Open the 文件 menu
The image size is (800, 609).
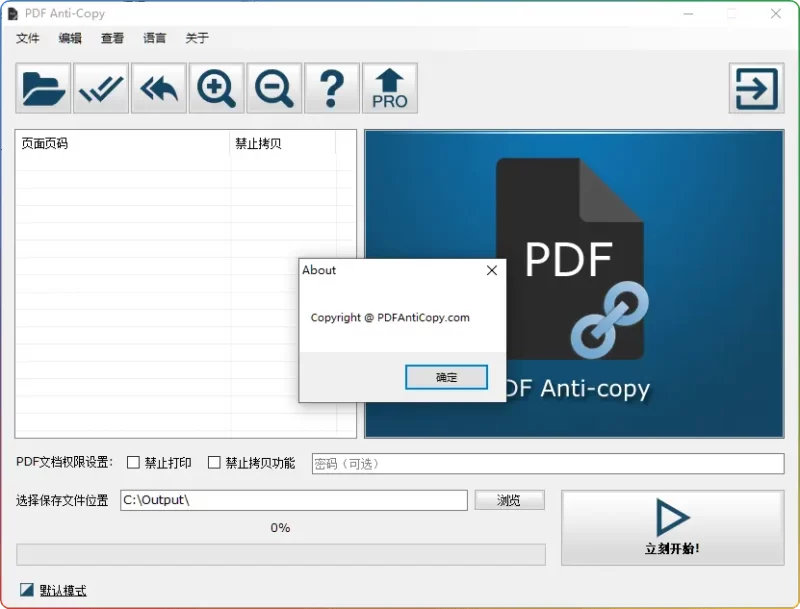(x=28, y=38)
